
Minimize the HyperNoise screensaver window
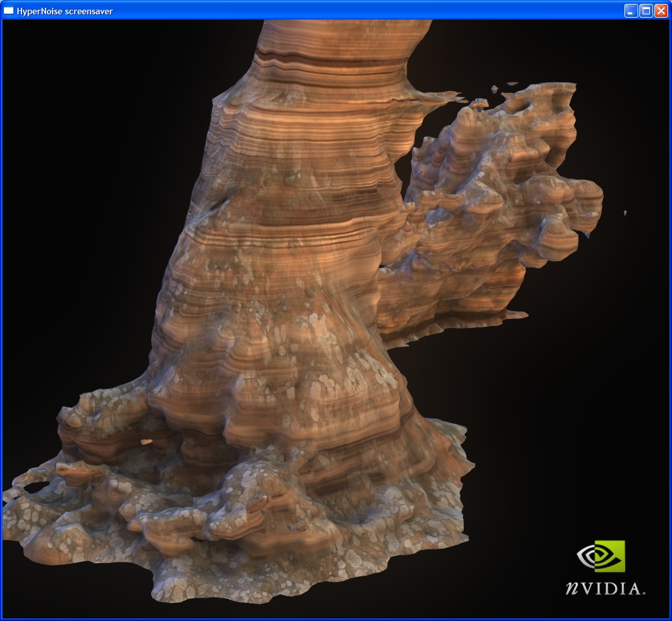(x=631, y=10)
